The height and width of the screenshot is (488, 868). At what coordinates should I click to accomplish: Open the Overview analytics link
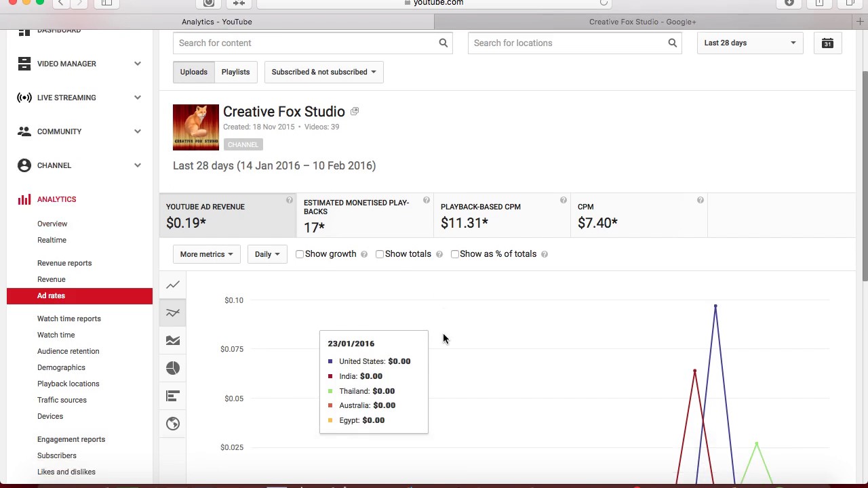52,224
